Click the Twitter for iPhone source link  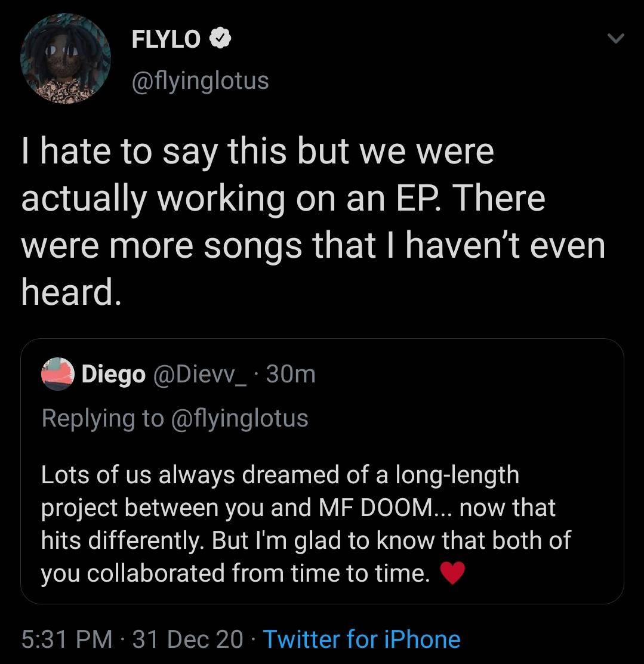coord(362,639)
